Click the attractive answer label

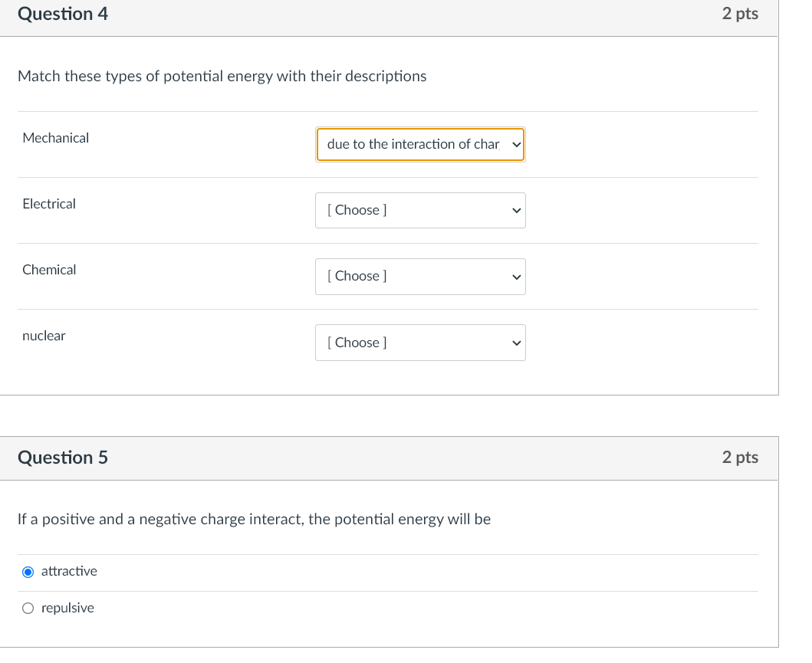click(x=69, y=571)
